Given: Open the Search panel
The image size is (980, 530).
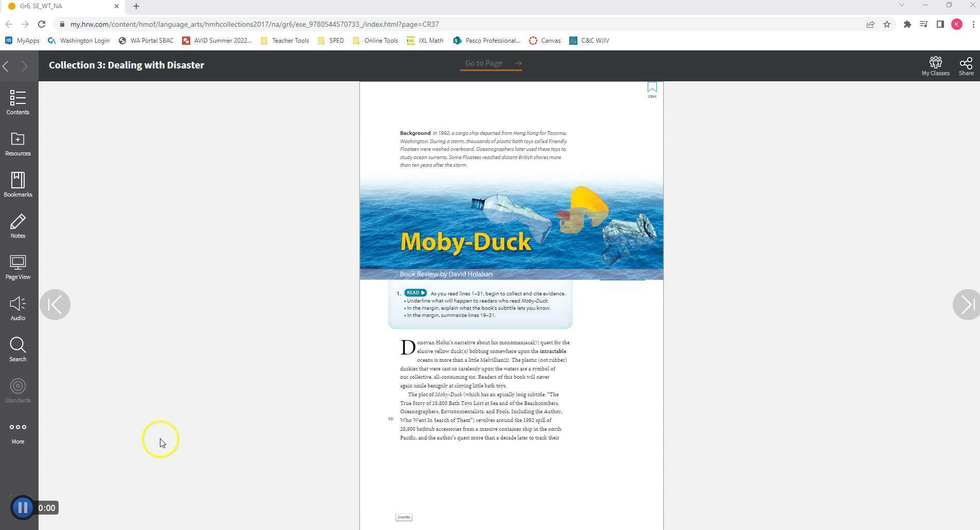Looking at the screenshot, I should tap(17, 348).
